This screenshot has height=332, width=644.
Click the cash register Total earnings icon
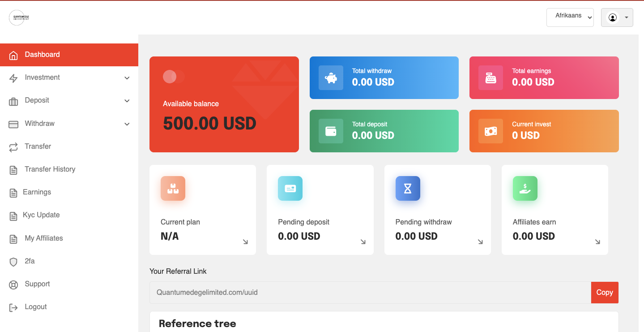click(490, 78)
